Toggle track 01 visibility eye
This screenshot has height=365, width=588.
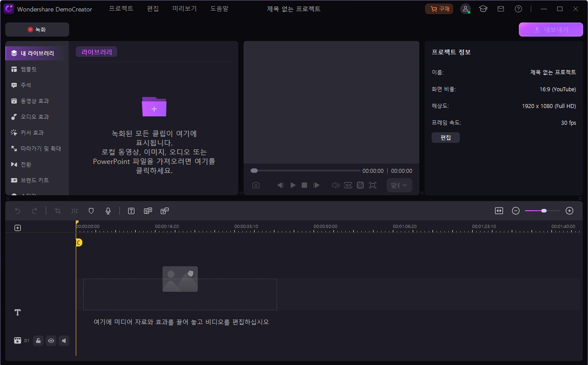pyautogui.click(x=51, y=340)
